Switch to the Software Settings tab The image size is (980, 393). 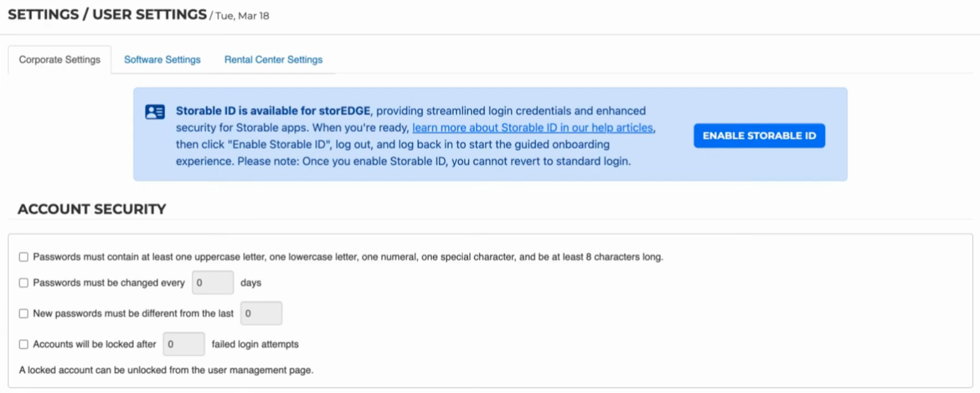pyautogui.click(x=162, y=59)
